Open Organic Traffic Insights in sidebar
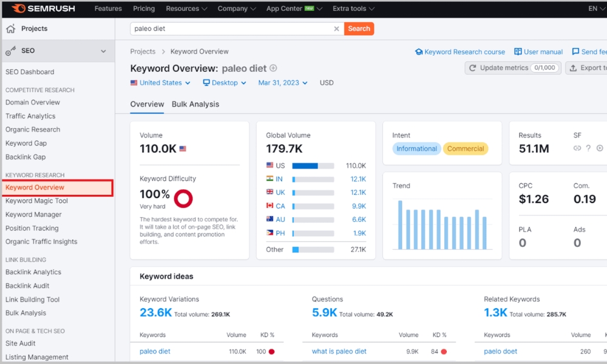The height and width of the screenshot is (364, 607). tap(41, 241)
